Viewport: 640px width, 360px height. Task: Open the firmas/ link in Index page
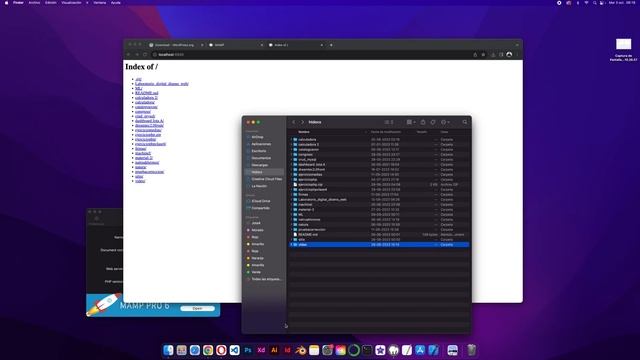coord(140,149)
